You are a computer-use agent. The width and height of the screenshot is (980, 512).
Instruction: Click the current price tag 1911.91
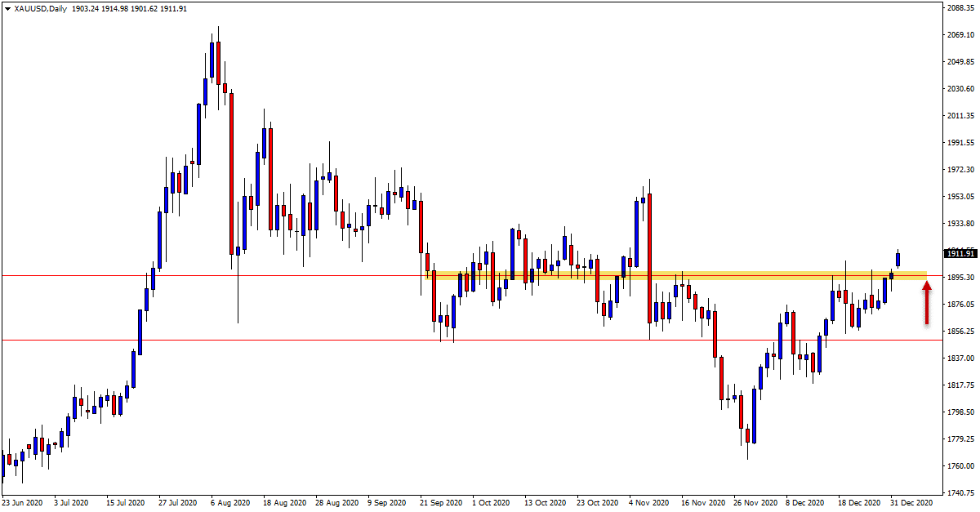[959, 253]
